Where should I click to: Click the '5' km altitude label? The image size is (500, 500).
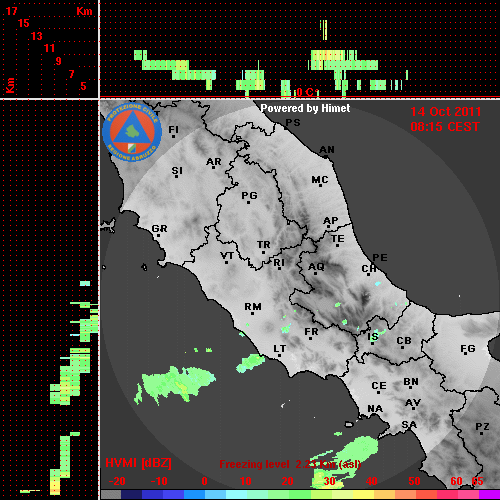[84, 86]
